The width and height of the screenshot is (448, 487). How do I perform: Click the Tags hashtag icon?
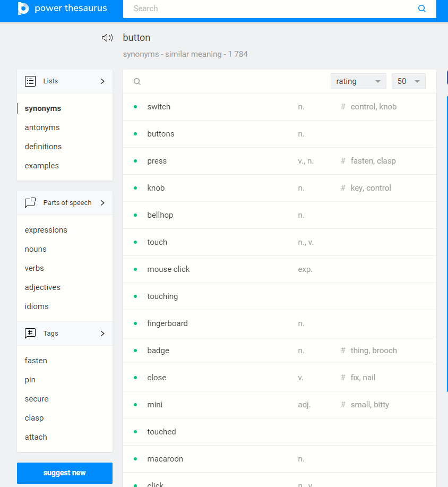coord(30,334)
